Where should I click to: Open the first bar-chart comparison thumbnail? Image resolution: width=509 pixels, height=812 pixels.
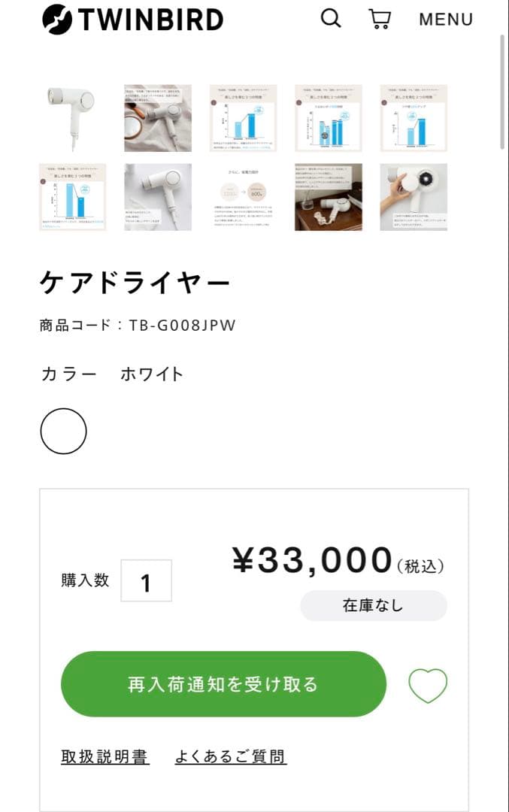244,119
